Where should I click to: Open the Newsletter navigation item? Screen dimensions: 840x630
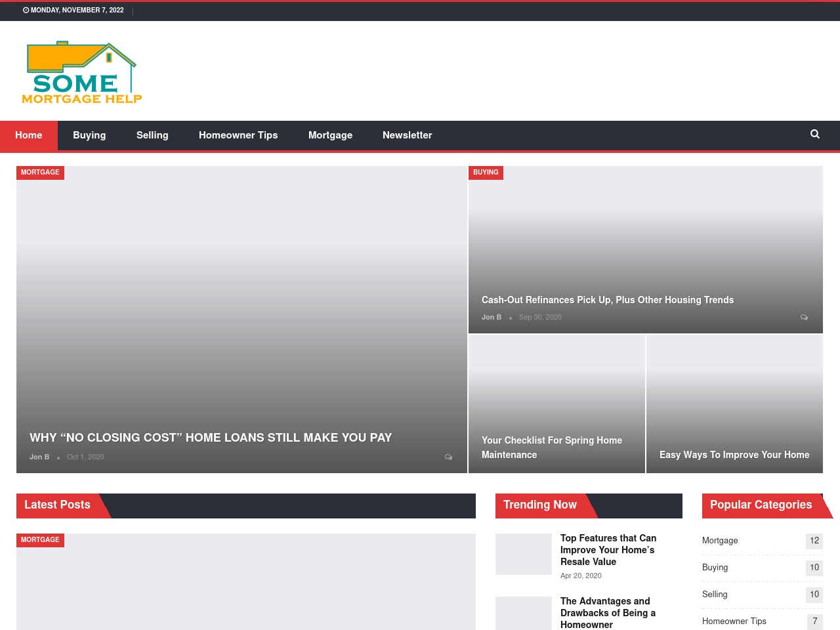pyautogui.click(x=408, y=135)
